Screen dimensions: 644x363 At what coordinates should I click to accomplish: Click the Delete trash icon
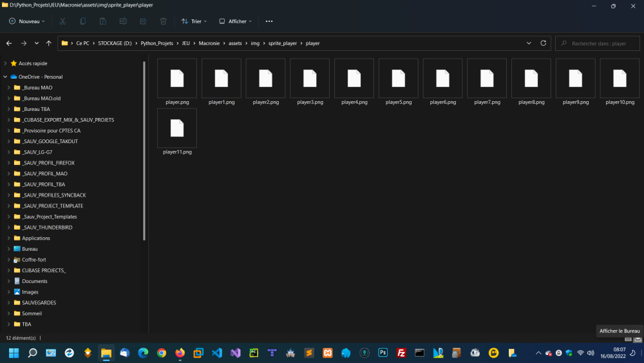(163, 21)
